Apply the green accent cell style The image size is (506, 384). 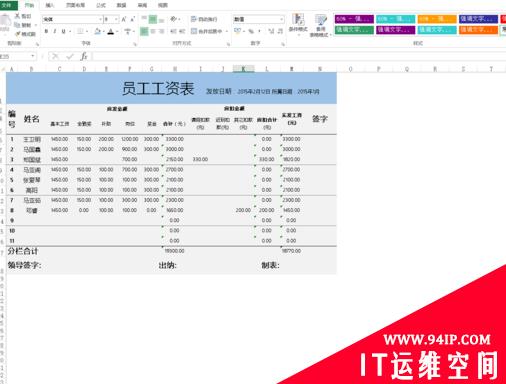(354, 30)
